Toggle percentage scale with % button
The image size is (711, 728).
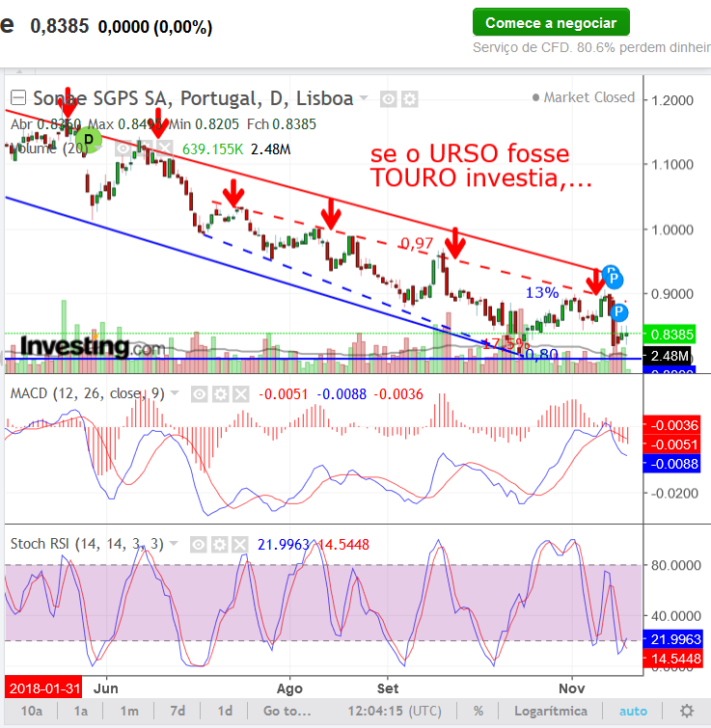[479, 711]
